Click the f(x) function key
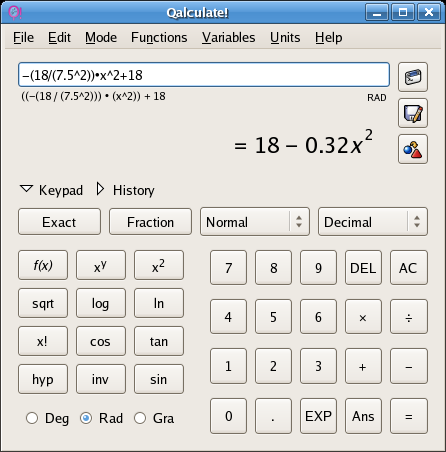The height and width of the screenshot is (452, 446). (x=43, y=265)
